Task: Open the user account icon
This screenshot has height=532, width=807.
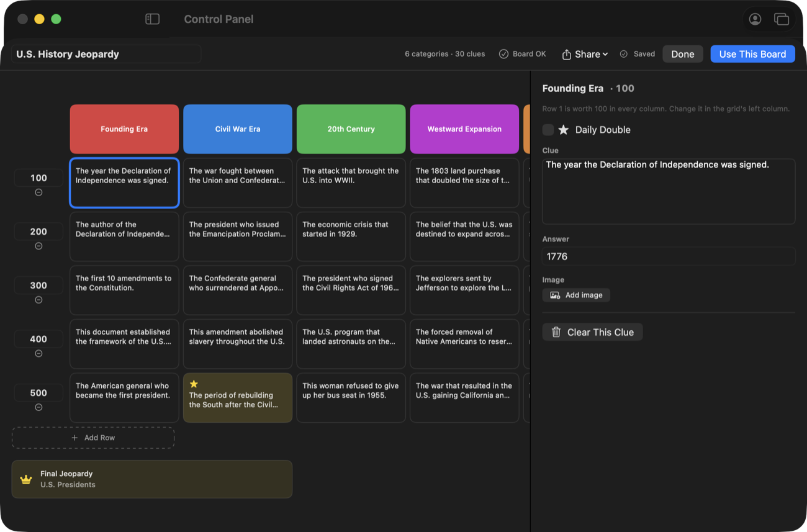Action: point(755,19)
